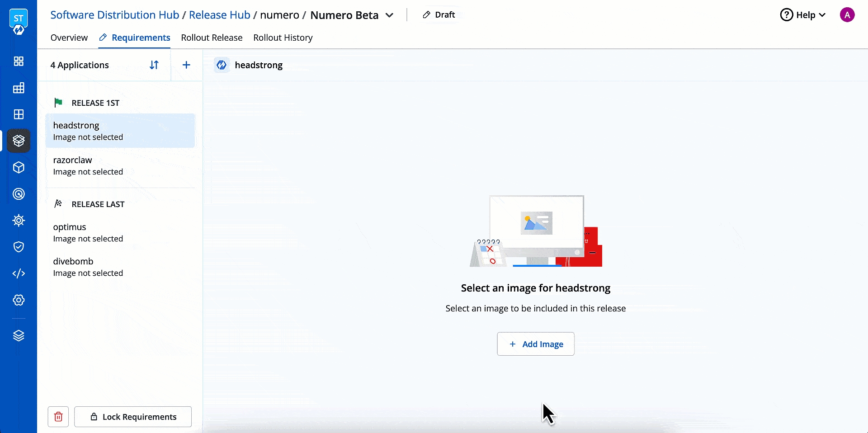Switch to the Overview tab
Screen dimensions: 868x433
69,38
